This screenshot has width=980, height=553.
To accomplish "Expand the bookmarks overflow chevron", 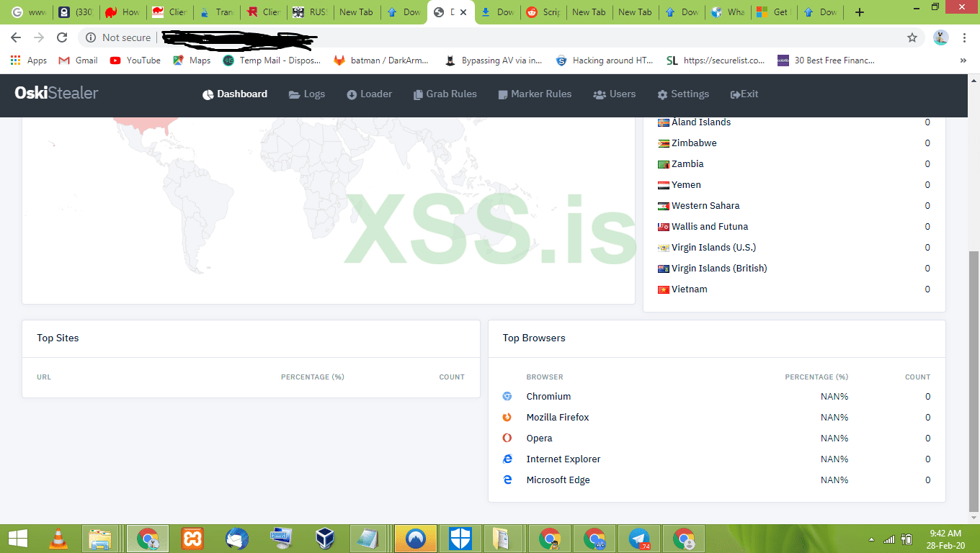I will tap(963, 60).
